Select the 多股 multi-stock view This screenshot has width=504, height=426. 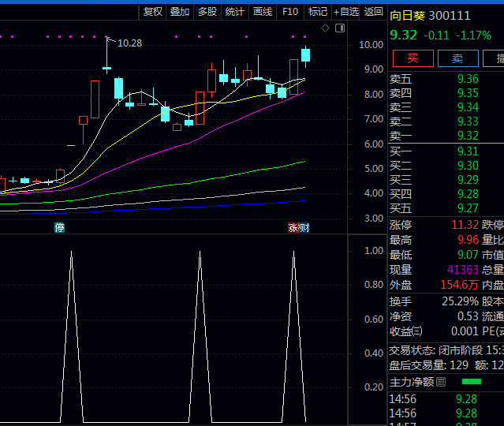pos(207,12)
